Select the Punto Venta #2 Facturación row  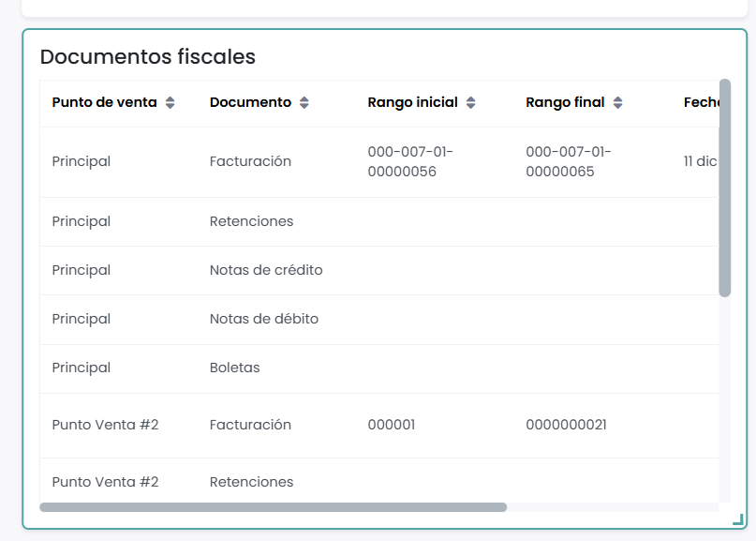[x=105, y=425]
